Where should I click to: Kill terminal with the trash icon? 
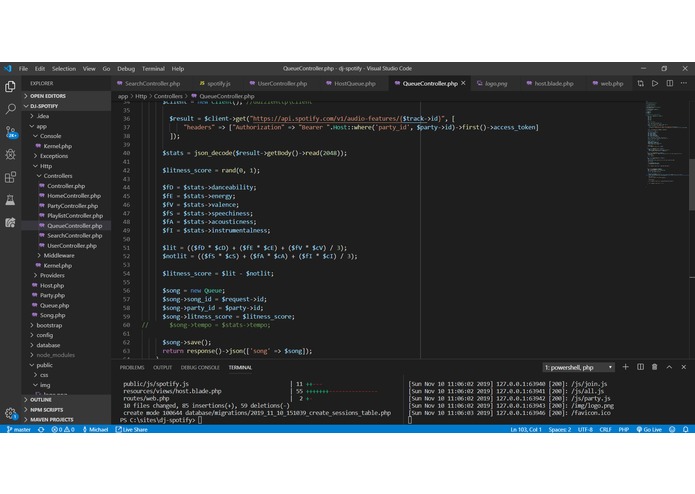click(x=655, y=367)
